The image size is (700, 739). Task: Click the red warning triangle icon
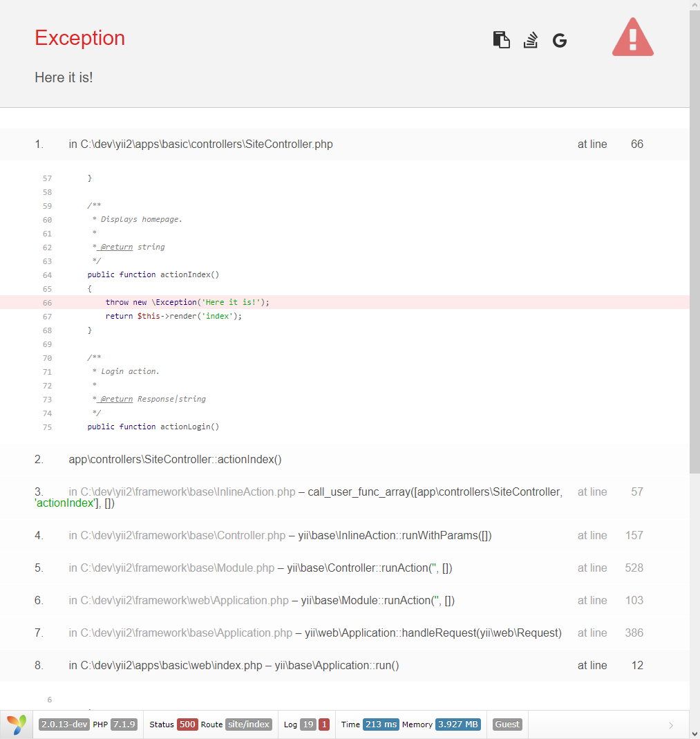(632, 38)
